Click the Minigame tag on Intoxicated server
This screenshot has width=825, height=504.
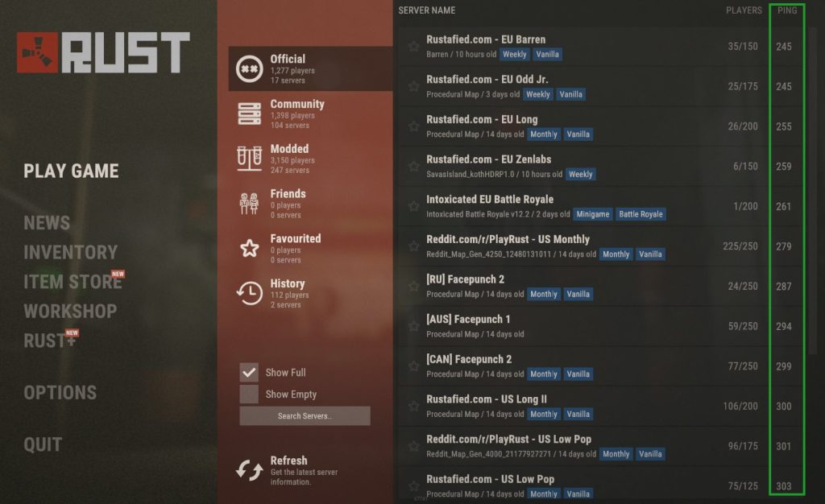tap(592, 214)
